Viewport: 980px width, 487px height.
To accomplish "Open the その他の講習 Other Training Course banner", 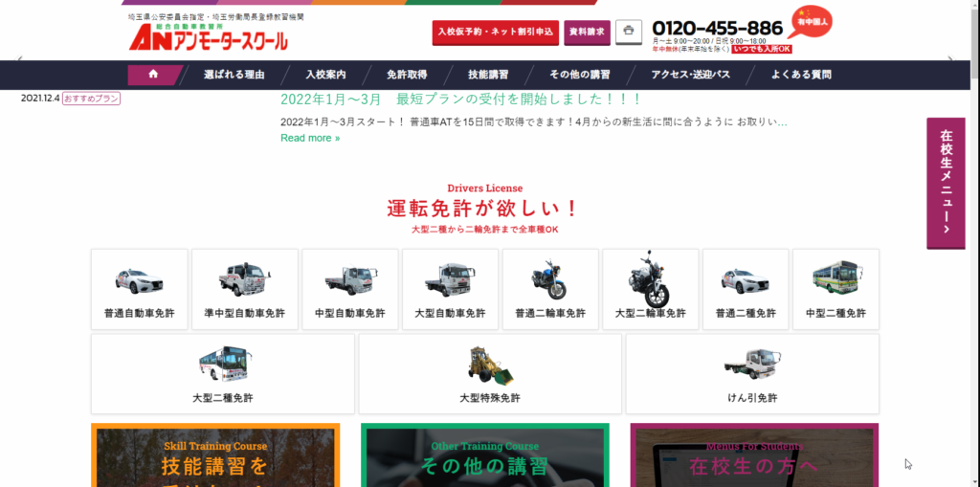I will 485,455.
